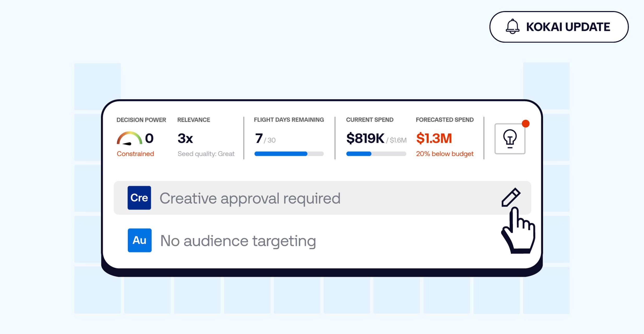Select the $1.3M forecasted spend value
Viewport: 644px width, 334px height.
[x=434, y=138]
